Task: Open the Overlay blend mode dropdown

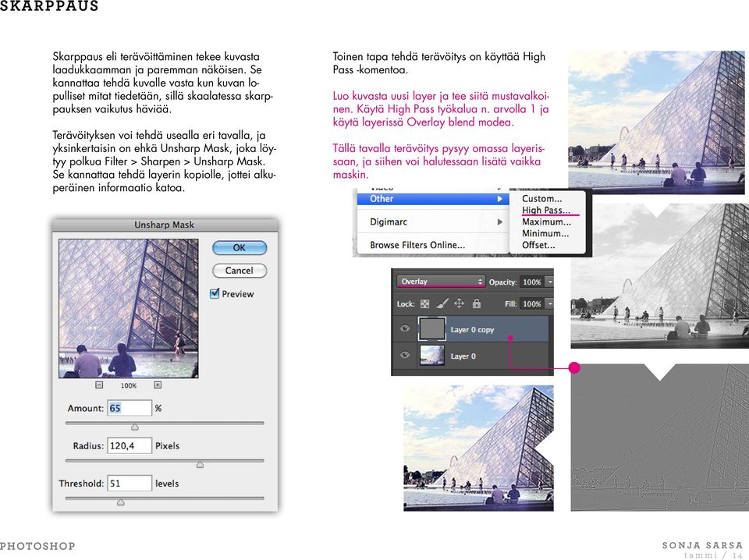Action: [x=440, y=282]
